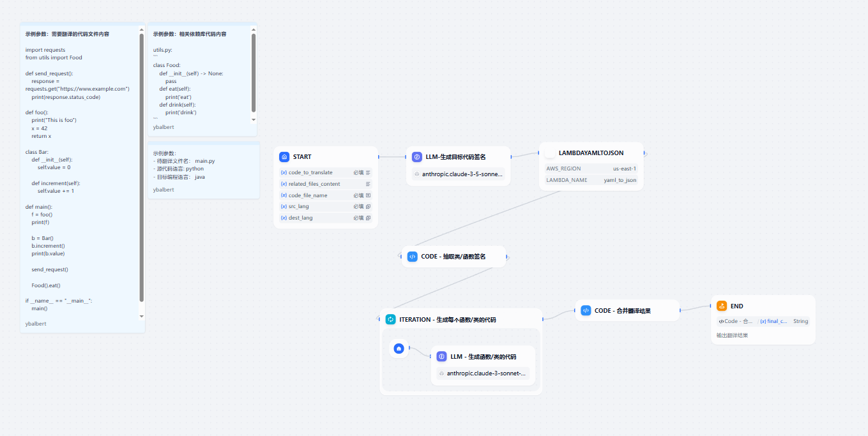
Task: Click the variable icon beside related_files_content
Action: (284, 184)
